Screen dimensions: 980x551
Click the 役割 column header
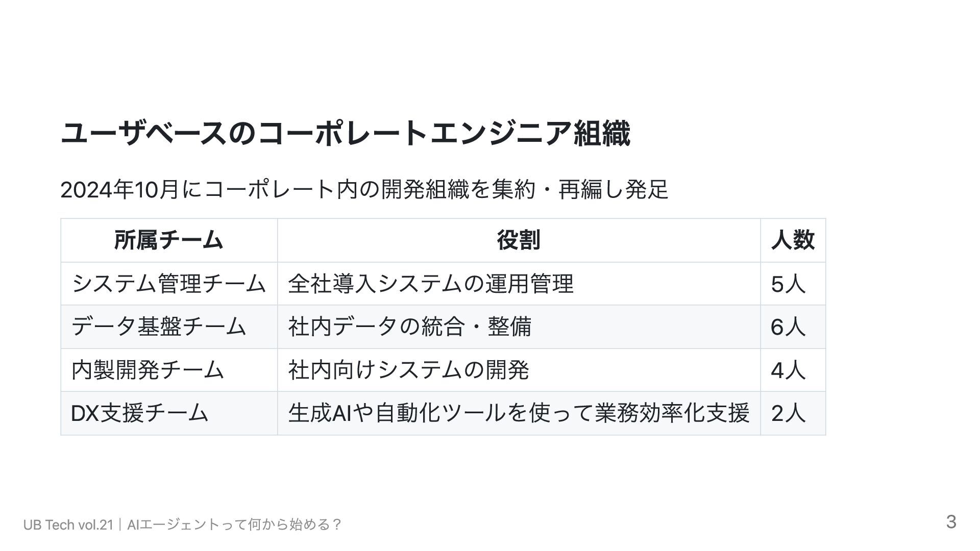[519, 240]
